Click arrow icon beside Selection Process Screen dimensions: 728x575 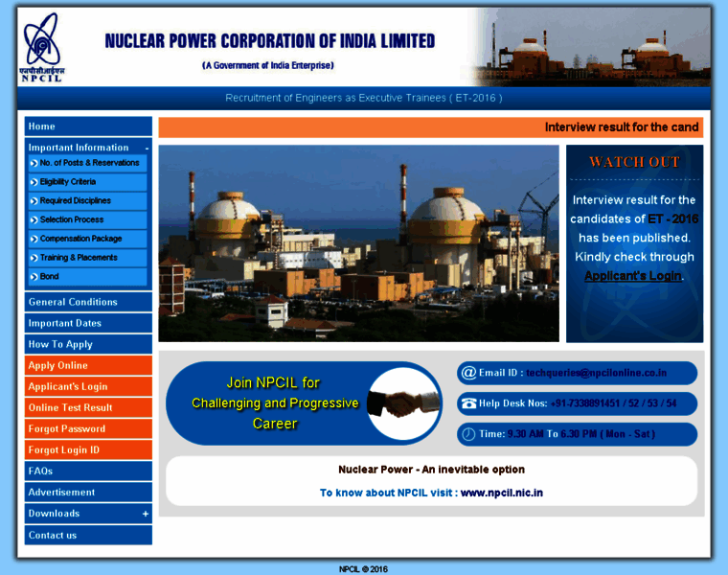[x=34, y=220]
